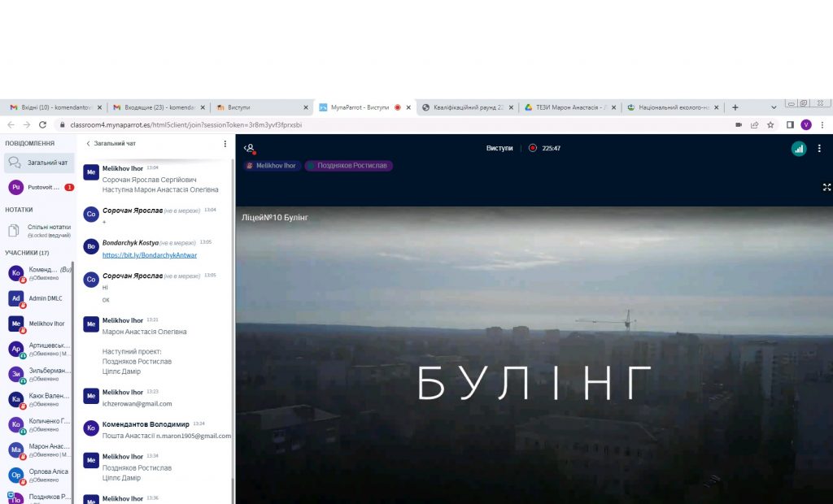Viewport: 833px width, 504px height.
Task: Select Melikhov Ihor in participants list
Action: tap(46, 324)
